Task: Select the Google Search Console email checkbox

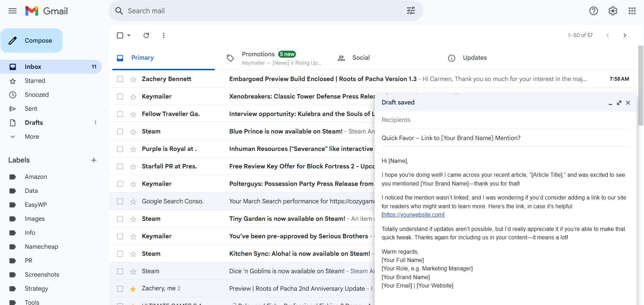Action: [120, 202]
